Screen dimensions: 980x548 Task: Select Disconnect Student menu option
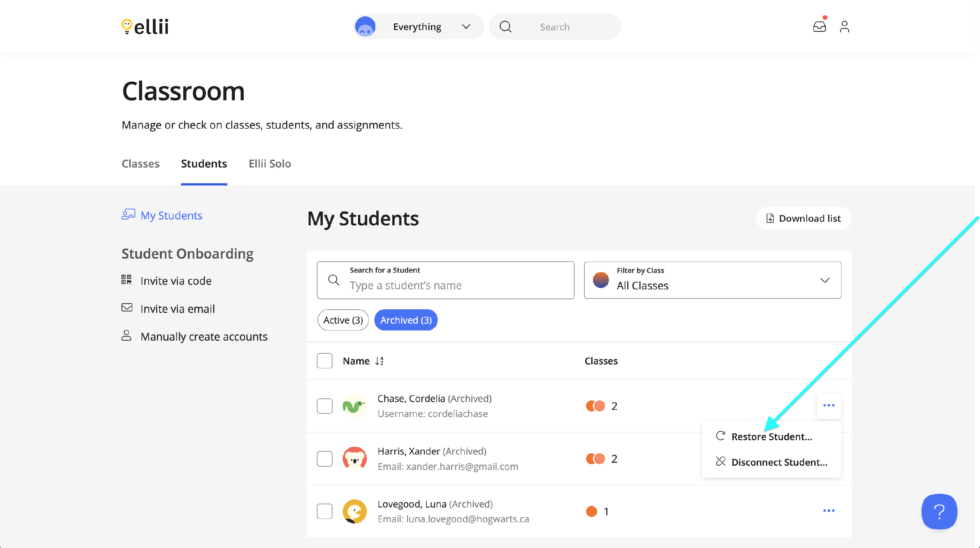(x=779, y=462)
